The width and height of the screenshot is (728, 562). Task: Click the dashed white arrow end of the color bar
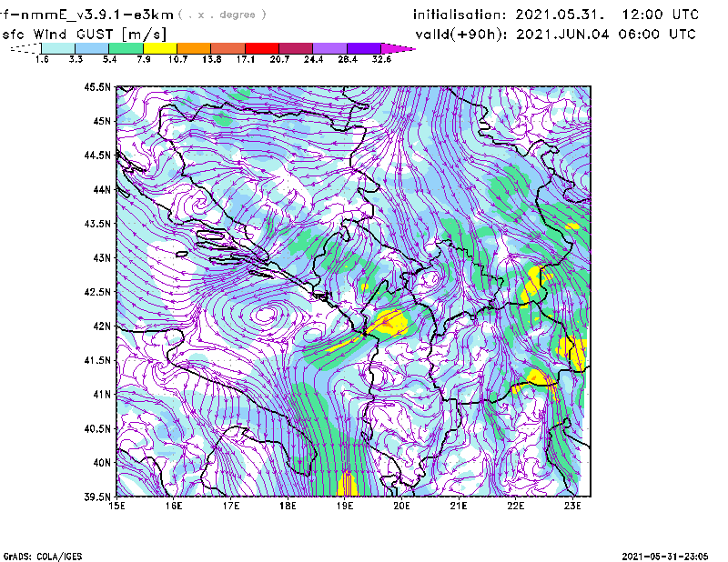(x=25, y=48)
